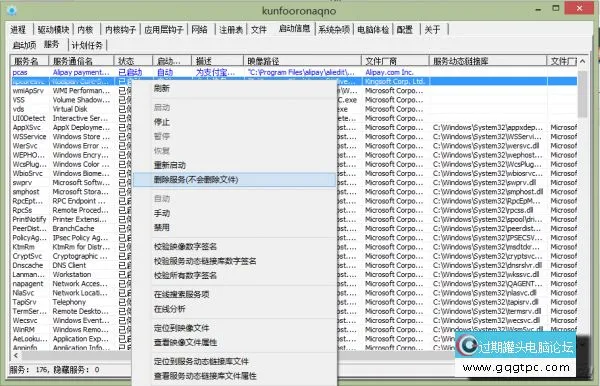Switch to the 启动项 sub-tab
This screenshot has width=600, height=386.
24,45
